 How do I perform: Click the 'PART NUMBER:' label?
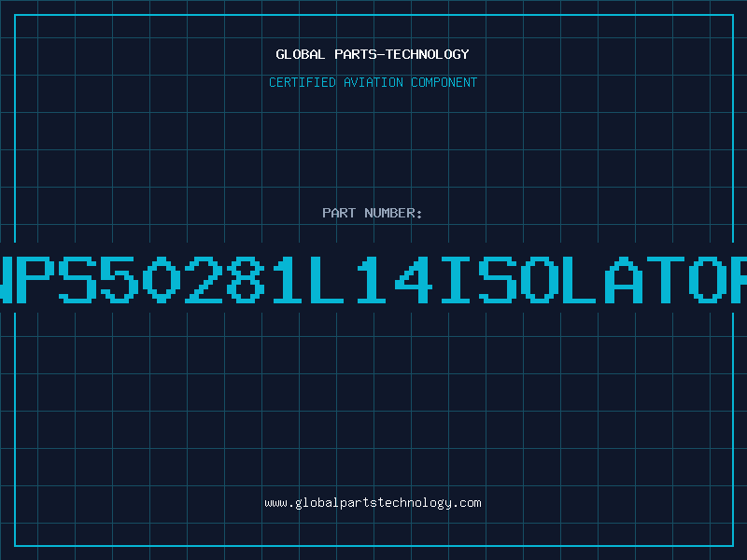click(x=373, y=213)
